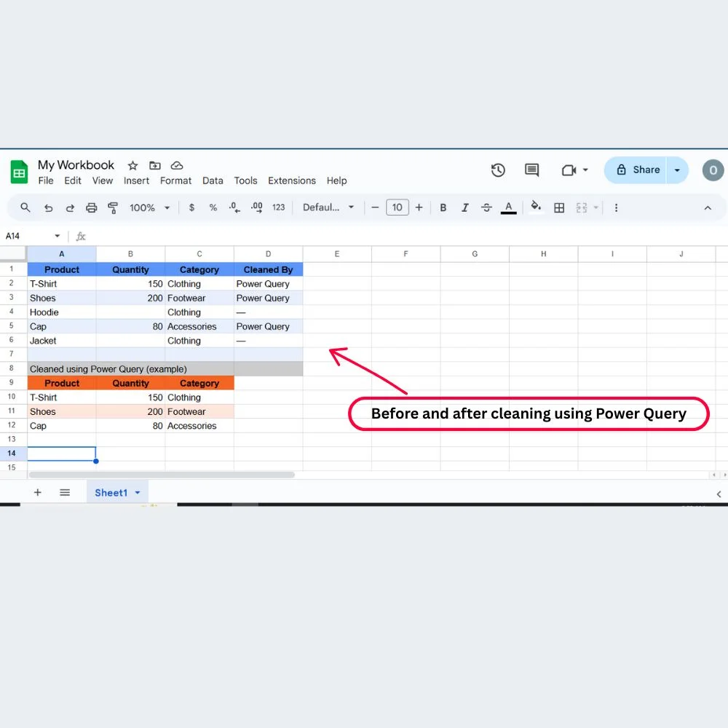The width and height of the screenshot is (728, 728).
Task: Expand the video call options arrow
Action: [x=585, y=170]
